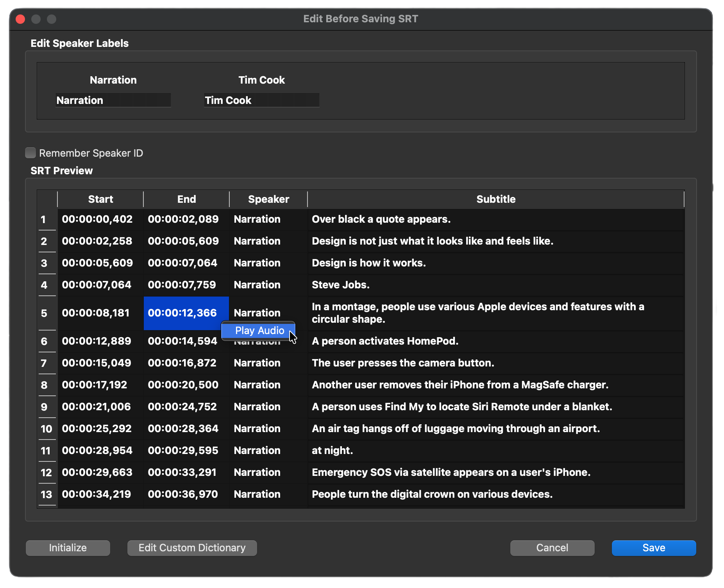Click the end time 00:00:14,594
The image size is (724, 588).
182,341
